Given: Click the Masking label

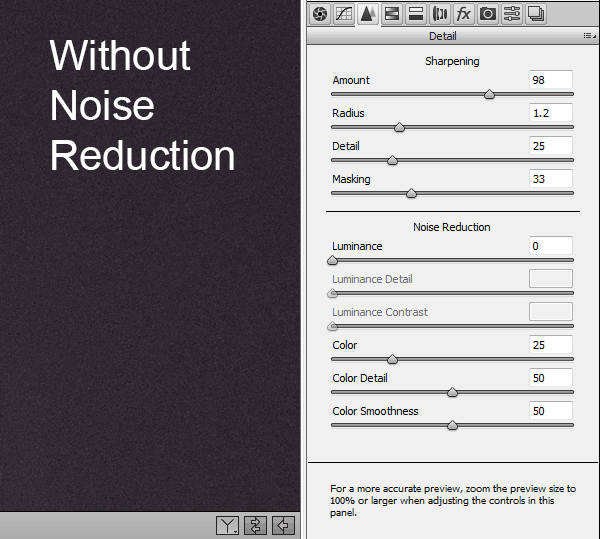Looking at the screenshot, I should (x=351, y=179).
